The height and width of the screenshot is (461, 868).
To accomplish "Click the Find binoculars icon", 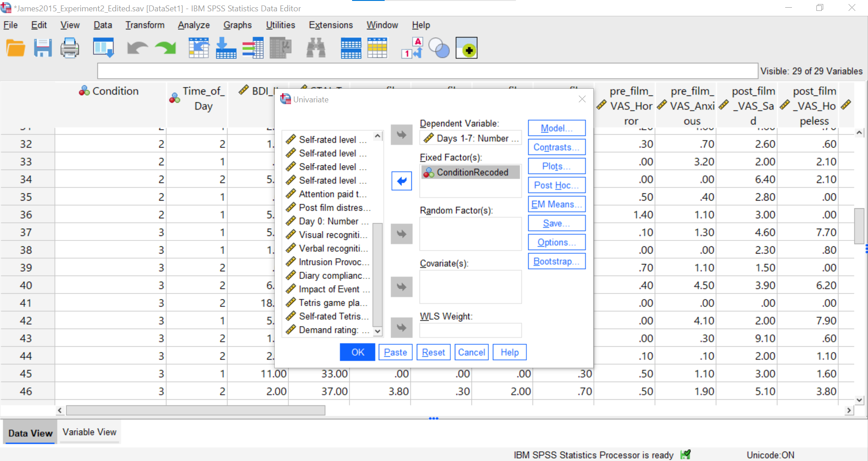I will click(x=316, y=48).
